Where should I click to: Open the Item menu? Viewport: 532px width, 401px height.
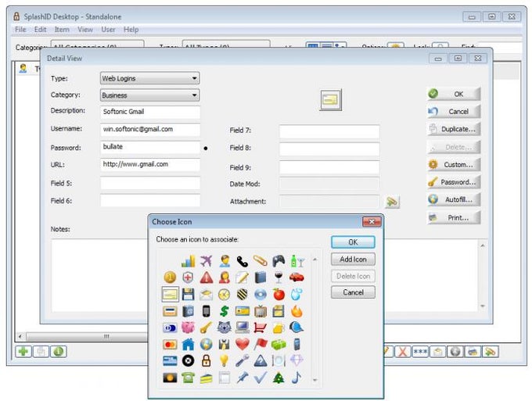click(x=62, y=30)
